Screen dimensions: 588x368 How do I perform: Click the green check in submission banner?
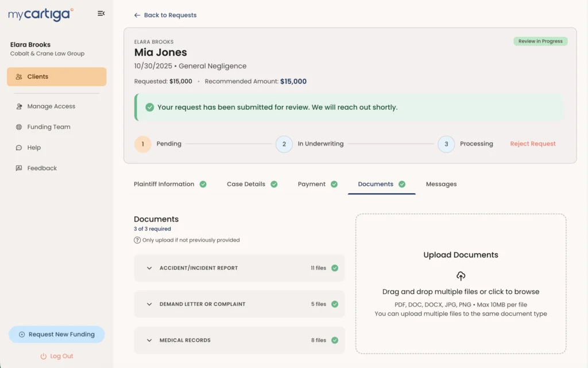(150, 108)
